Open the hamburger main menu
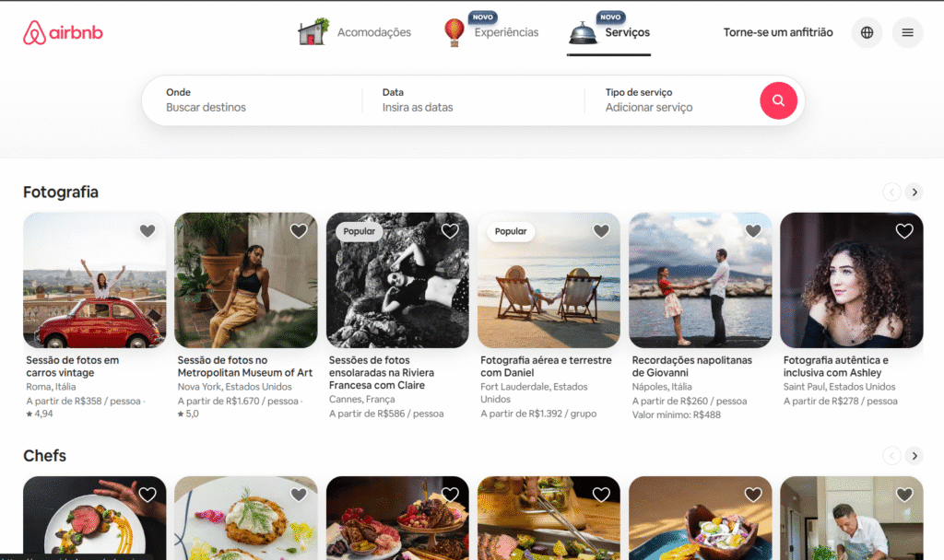Image resolution: width=944 pixels, height=560 pixels. coord(907,33)
